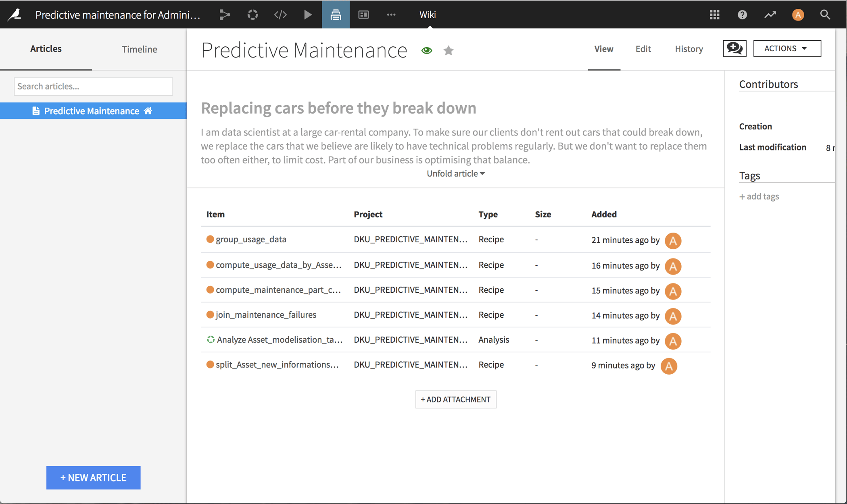
Task: Toggle the star favorite icon
Action: [x=449, y=50]
